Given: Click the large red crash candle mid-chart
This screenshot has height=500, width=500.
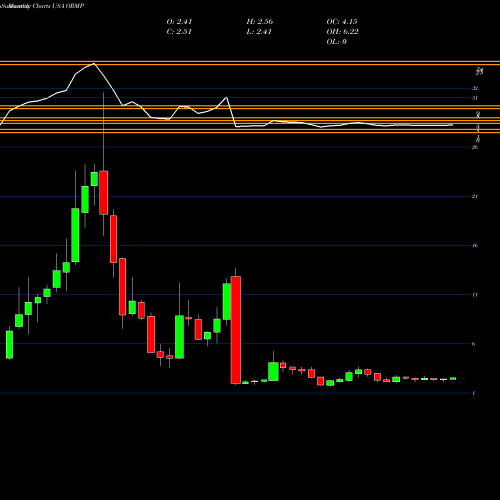Looking at the screenshot, I should [236, 330].
